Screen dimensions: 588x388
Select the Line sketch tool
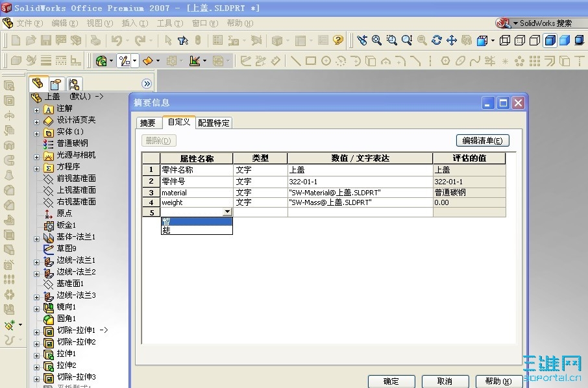click(295, 60)
